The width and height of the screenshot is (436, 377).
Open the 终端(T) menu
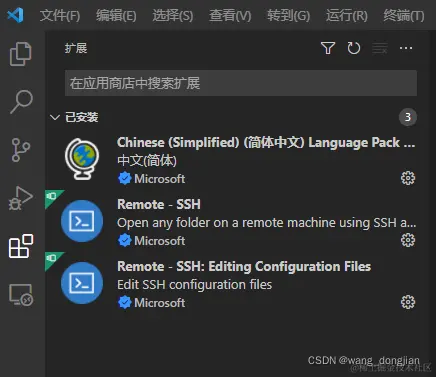coord(404,15)
